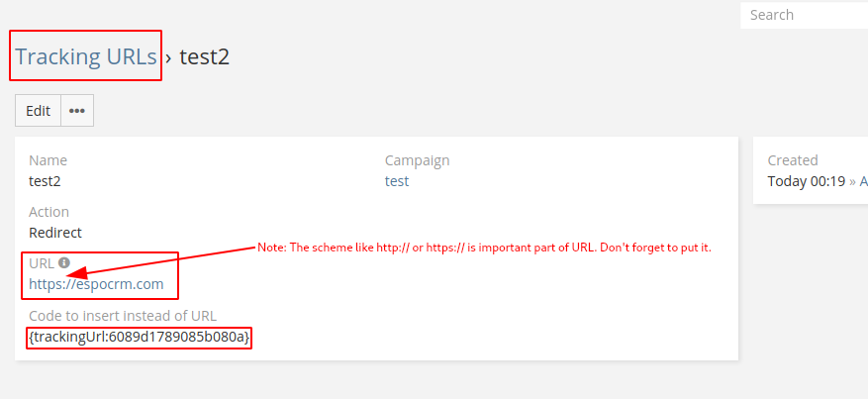Follow the https://espocrm.com link
Image resolution: width=868 pixels, height=399 pixels.
point(96,284)
